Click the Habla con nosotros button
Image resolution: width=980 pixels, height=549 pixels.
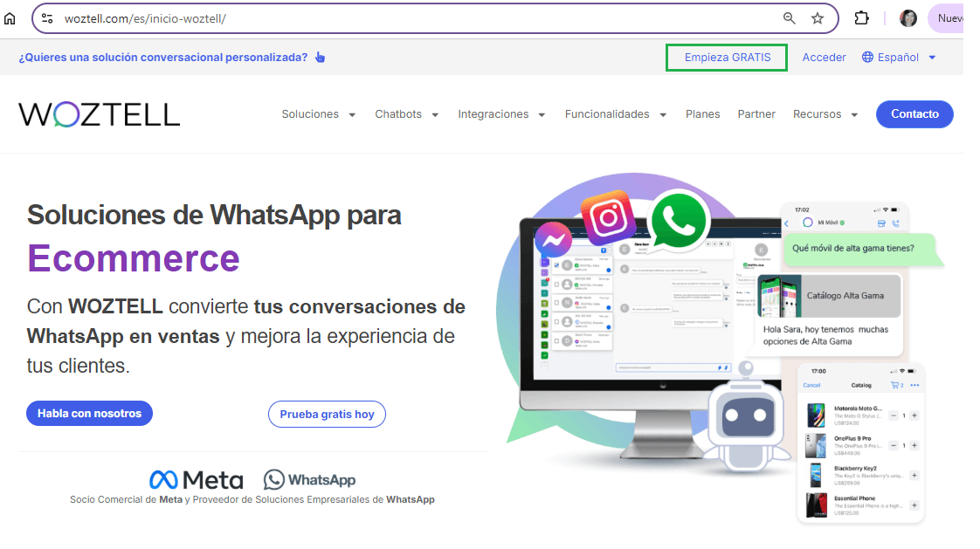[x=89, y=414]
